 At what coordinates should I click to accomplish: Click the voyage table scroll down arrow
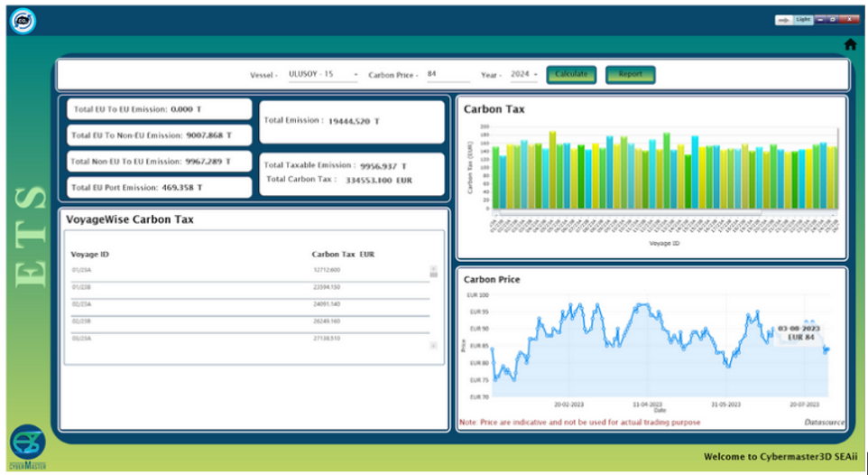coord(433,346)
